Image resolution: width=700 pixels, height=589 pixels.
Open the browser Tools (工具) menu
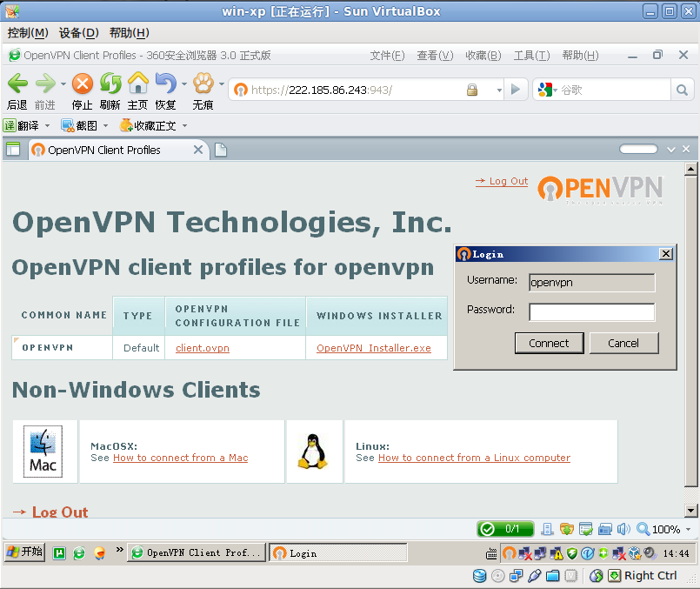click(x=531, y=56)
